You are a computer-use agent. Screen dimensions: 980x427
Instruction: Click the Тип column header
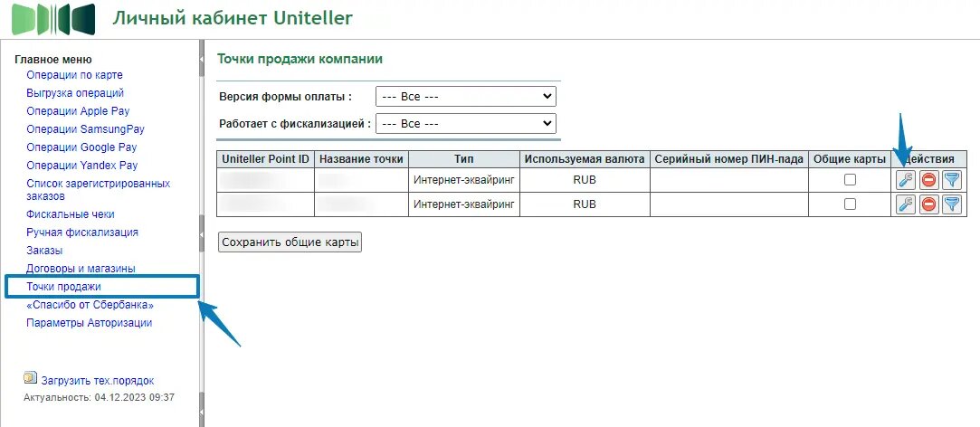(x=464, y=159)
